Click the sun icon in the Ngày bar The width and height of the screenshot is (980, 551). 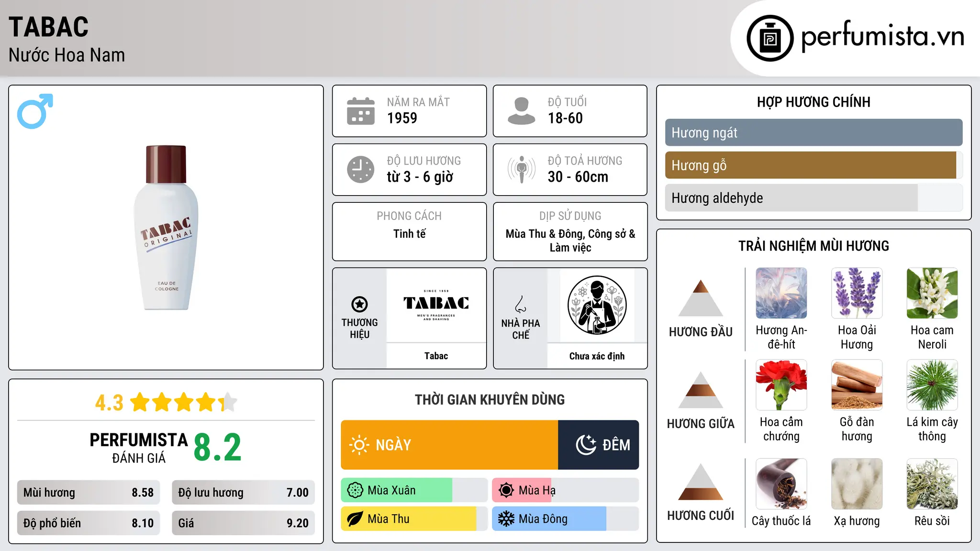click(x=359, y=445)
